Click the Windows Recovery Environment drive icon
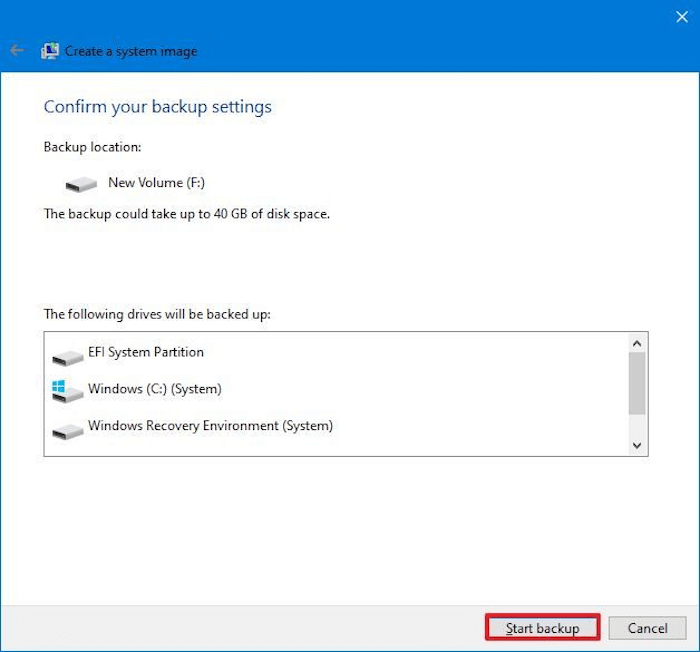This screenshot has width=700, height=652. coord(68,429)
